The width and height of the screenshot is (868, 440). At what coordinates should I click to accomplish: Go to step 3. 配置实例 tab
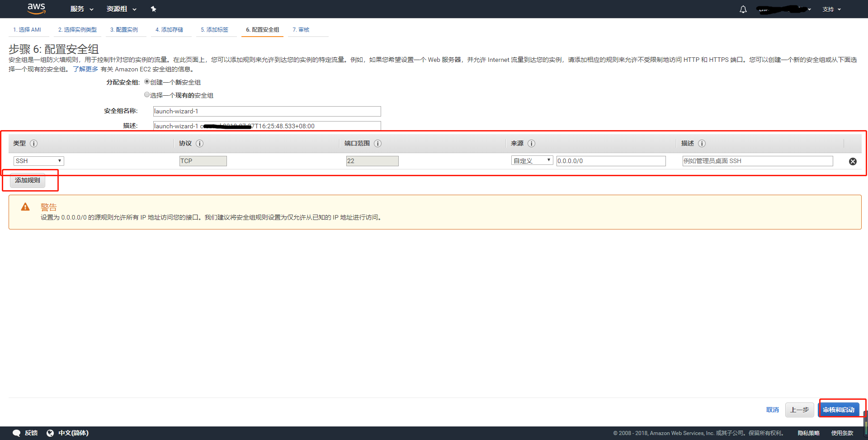[x=124, y=30]
